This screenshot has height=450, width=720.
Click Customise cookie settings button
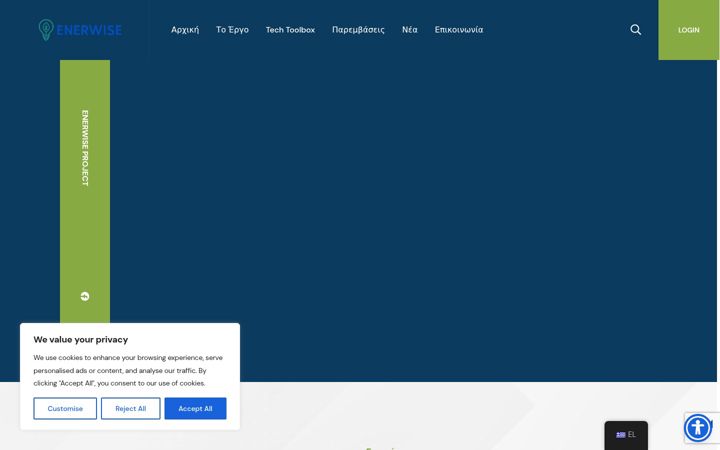[x=65, y=408]
